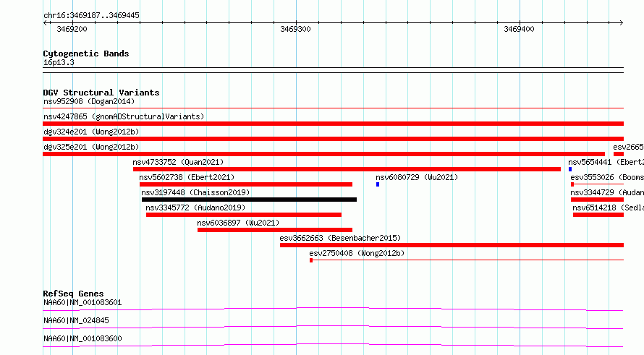This screenshot has height=355, width=644.
Task: Open esv3662663 (Besenbacher2015) label
Action: (x=340, y=238)
